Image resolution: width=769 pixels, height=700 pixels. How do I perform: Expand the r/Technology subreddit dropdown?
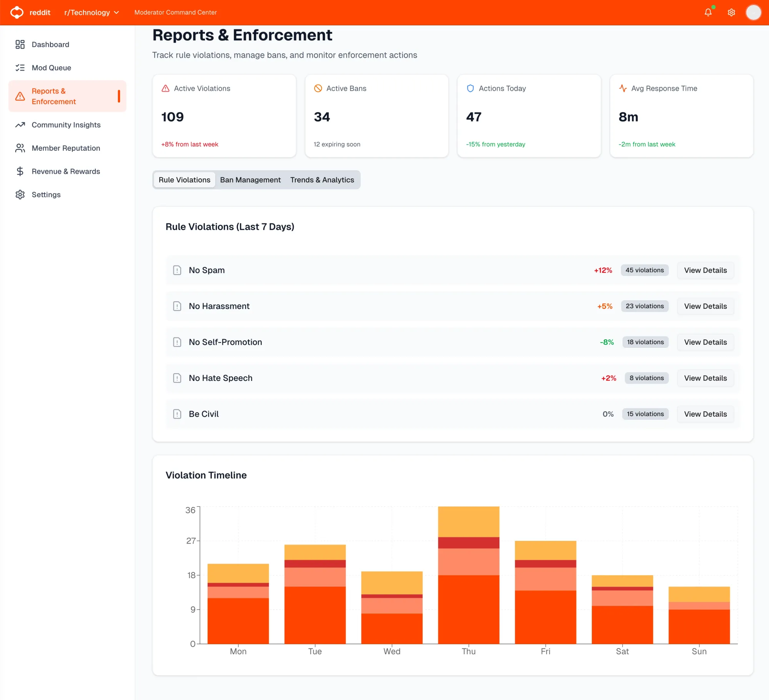(x=92, y=12)
